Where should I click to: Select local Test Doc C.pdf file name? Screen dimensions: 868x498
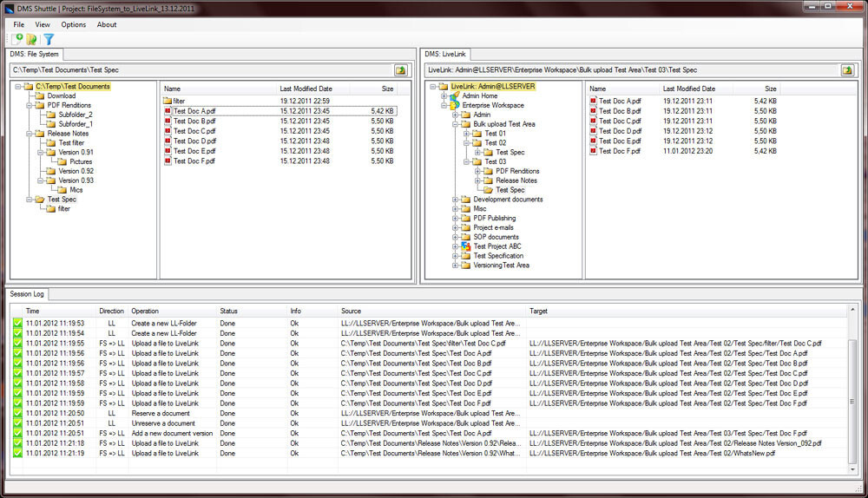[194, 131]
